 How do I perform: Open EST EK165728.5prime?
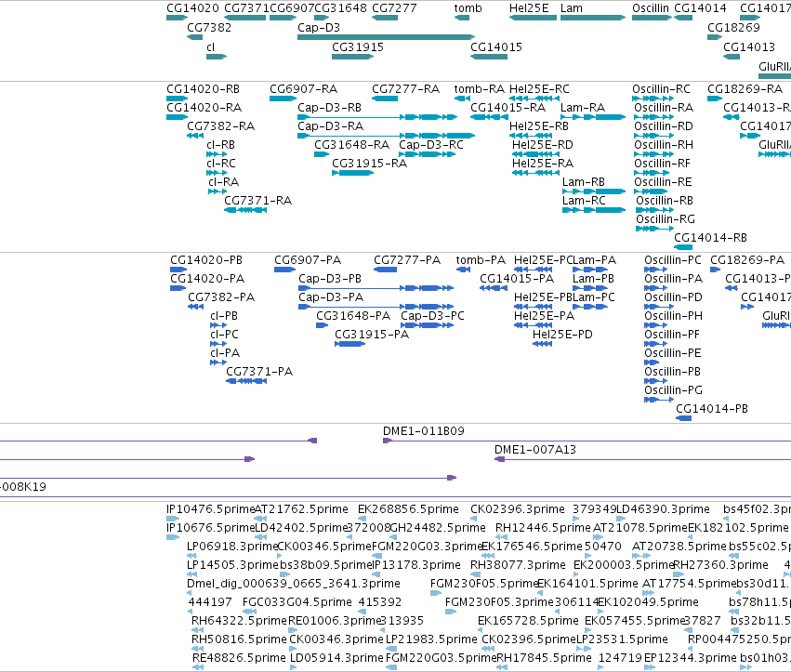(x=528, y=621)
